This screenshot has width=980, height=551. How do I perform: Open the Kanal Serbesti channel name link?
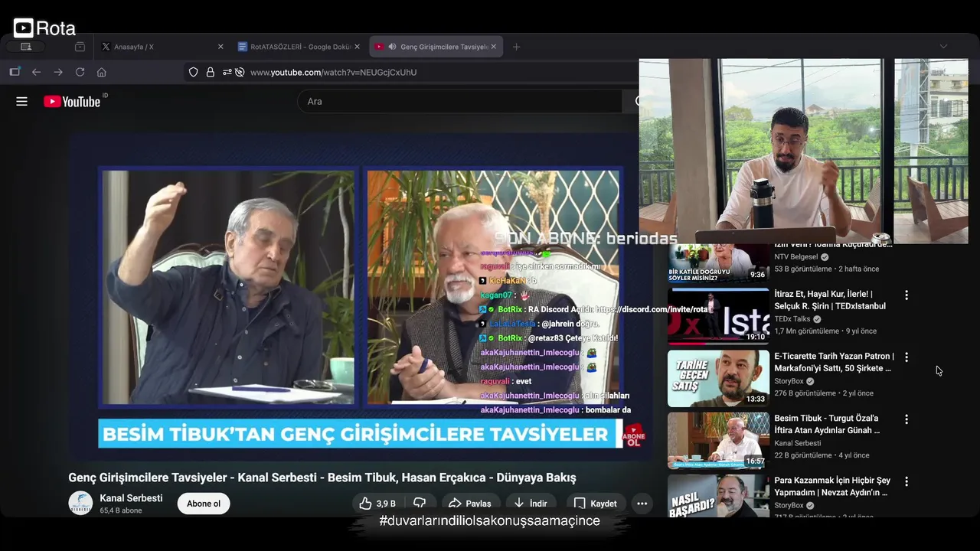131,498
